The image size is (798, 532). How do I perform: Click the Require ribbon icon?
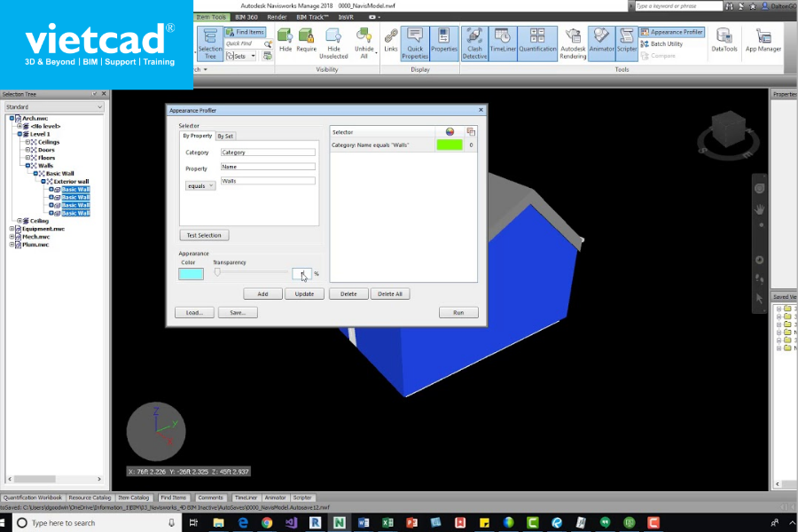[306, 40]
